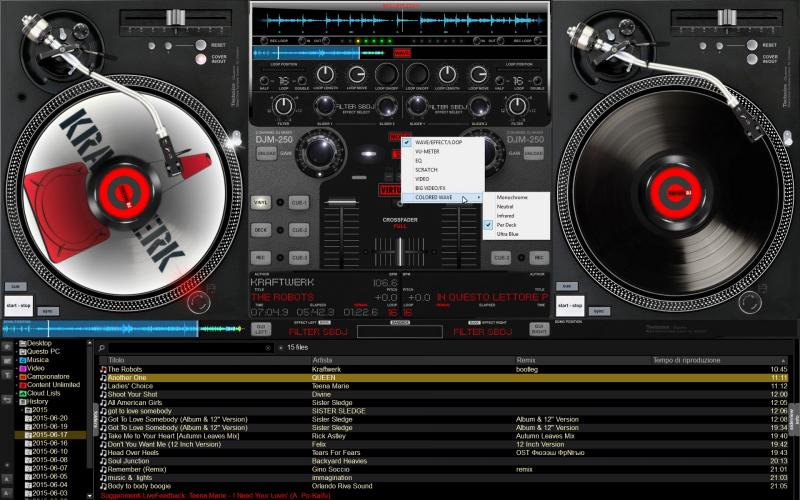Screen dimensions: 800x500
Task: Click the GUI RIGHT button
Action: 539,330
